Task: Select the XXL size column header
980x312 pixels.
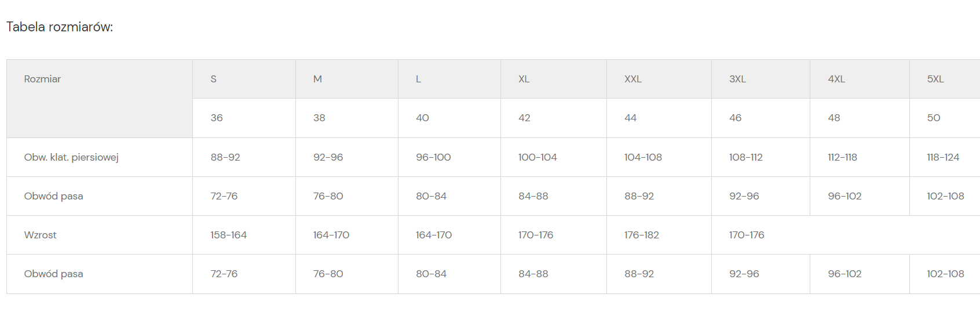Action: tap(633, 79)
